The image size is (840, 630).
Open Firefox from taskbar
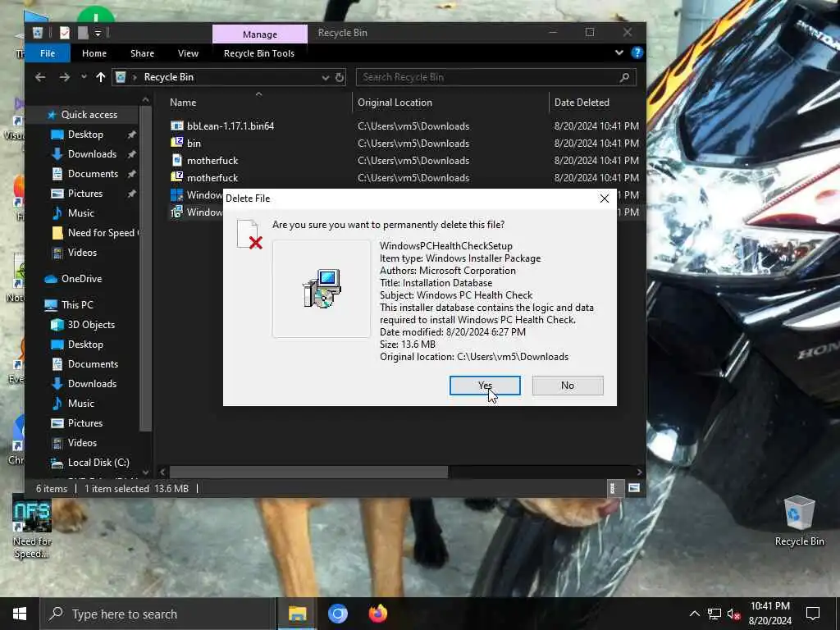tap(377, 614)
